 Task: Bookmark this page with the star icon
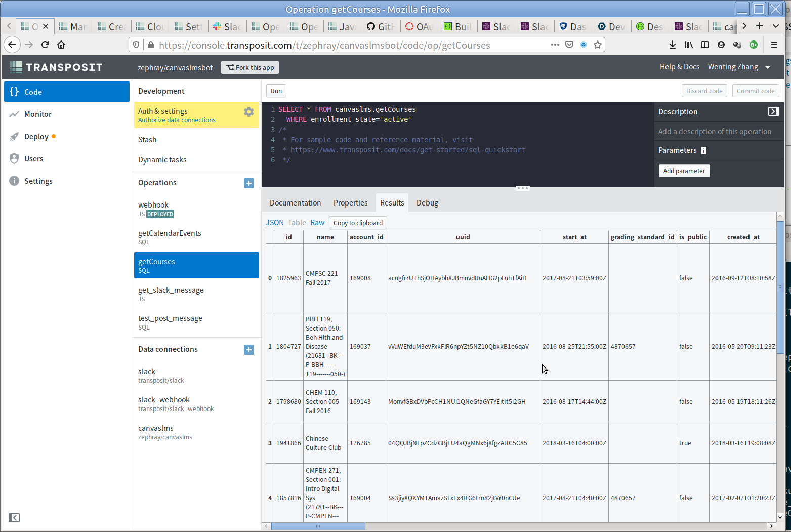click(598, 45)
